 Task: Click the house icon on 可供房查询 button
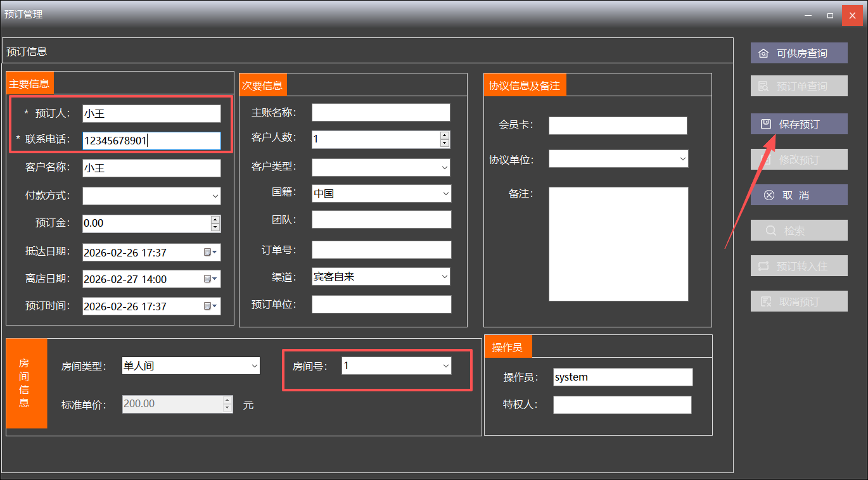click(x=763, y=53)
